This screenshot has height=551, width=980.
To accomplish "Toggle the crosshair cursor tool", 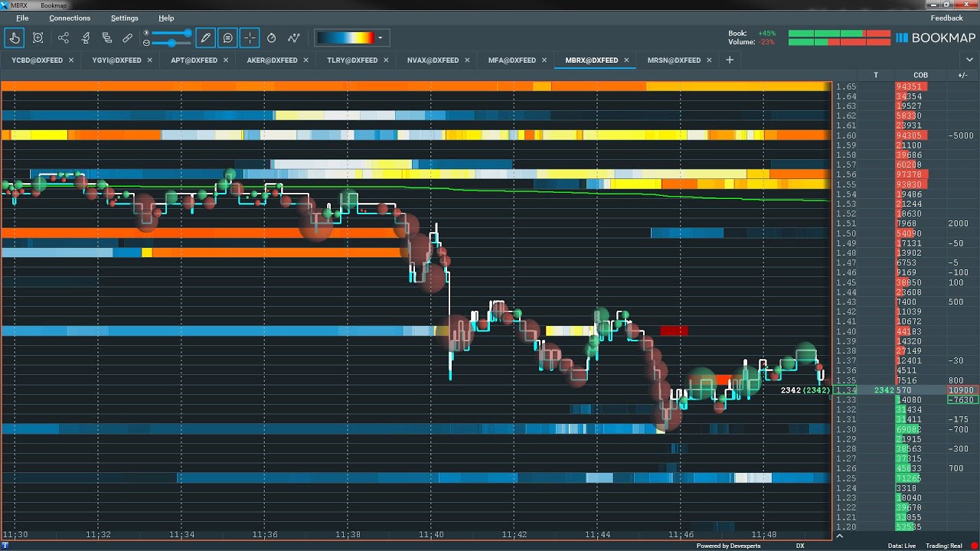I will point(250,37).
